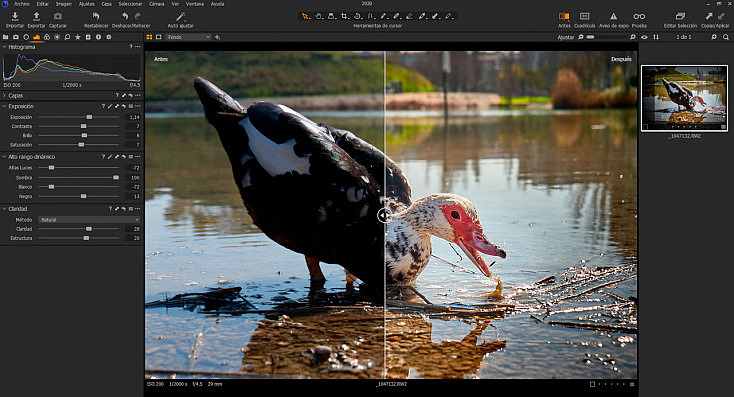The image size is (734, 397).
Task: Open the info circle tool tab
Action: coord(98,37)
